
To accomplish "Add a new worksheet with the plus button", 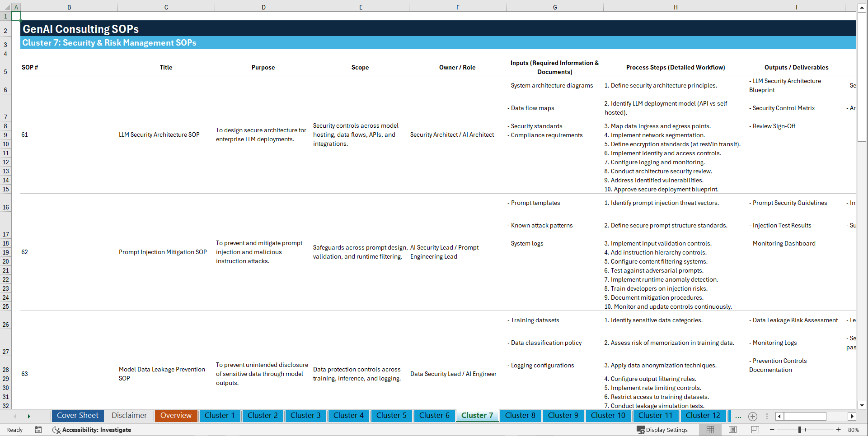I will click(753, 416).
